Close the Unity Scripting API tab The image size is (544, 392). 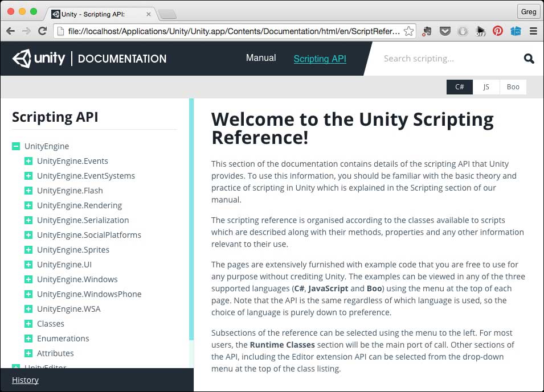149,14
